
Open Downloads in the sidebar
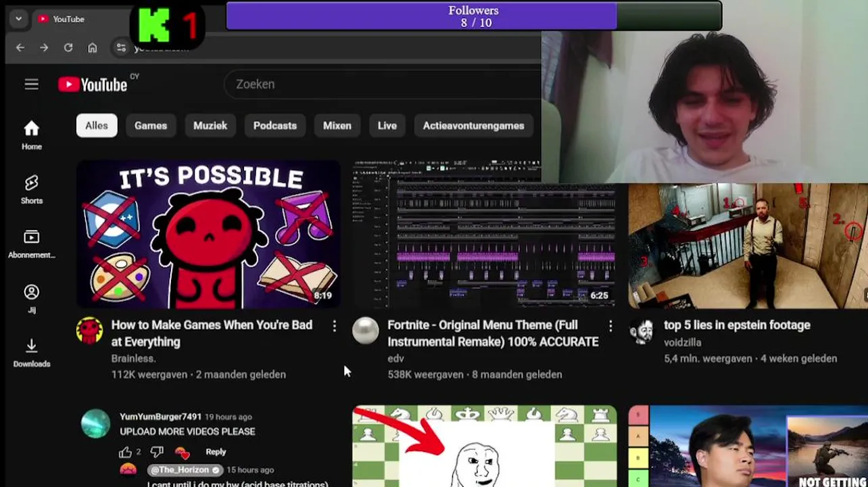[32, 353]
